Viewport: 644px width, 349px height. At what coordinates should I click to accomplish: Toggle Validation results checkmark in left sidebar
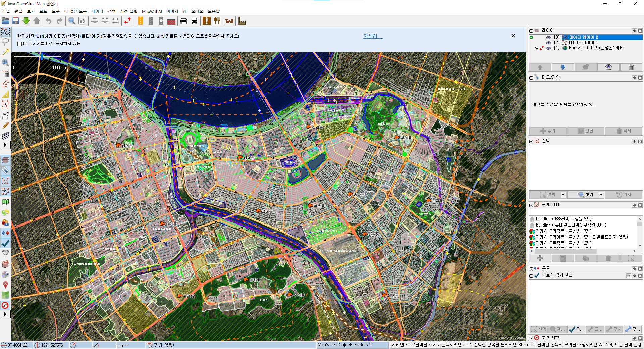click(x=5, y=243)
